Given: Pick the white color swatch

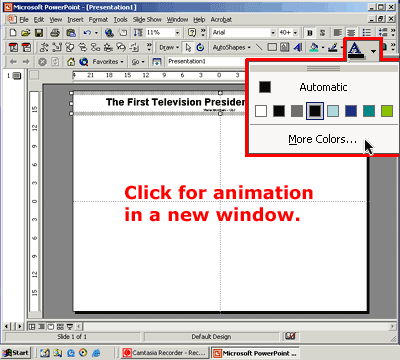Looking at the screenshot, I should pyautogui.click(x=261, y=111).
